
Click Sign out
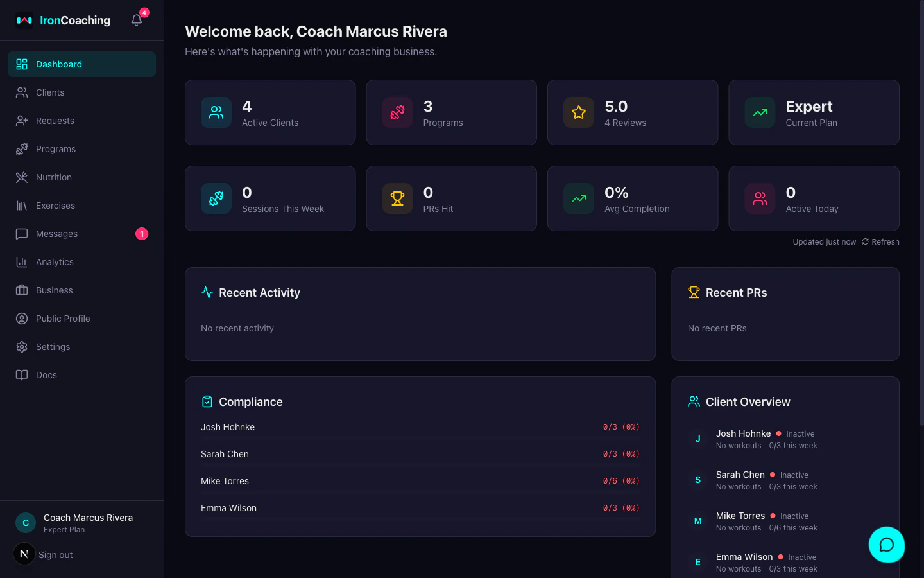click(56, 554)
